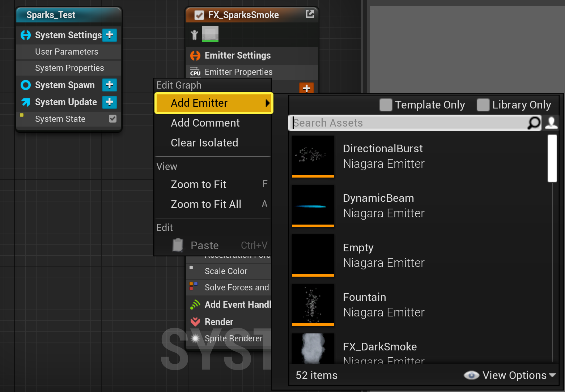Select System Update stage label
This screenshot has height=392, width=565.
coord(66,102)
